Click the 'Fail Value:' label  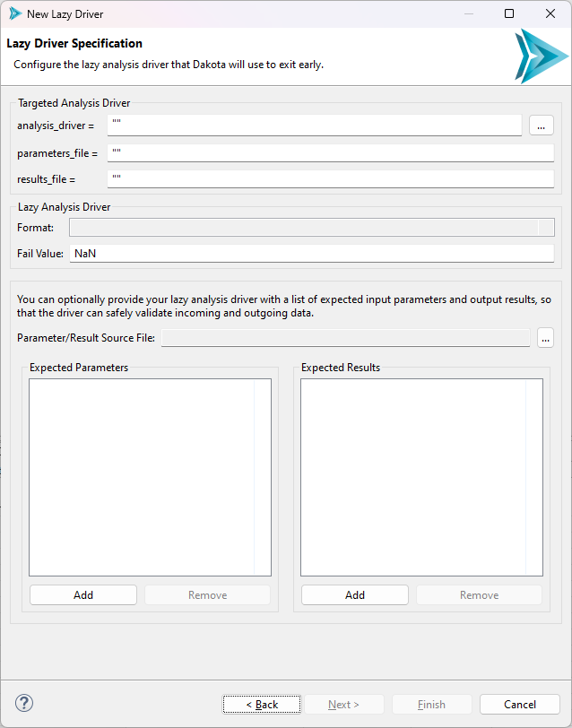click(x=40, y=254)
